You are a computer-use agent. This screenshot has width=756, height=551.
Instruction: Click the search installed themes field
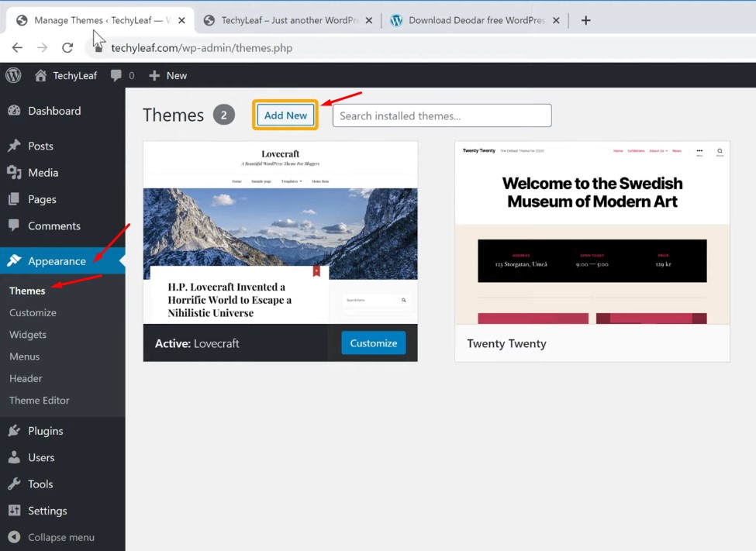click(441, 115)
